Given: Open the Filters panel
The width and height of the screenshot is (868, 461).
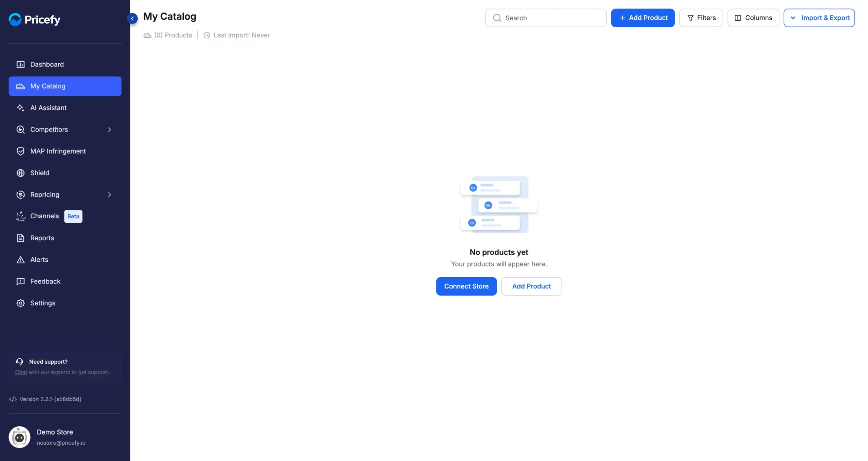Looking at the screenshot, I should 701,18.
